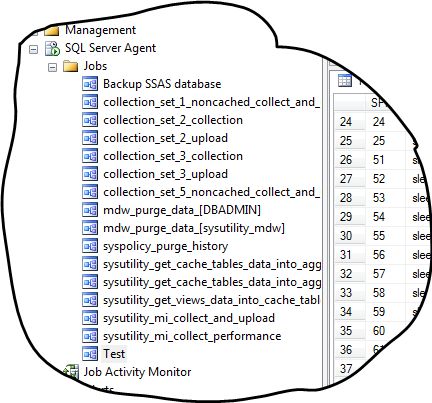Select the collection_set_2_upload job
432x403 pixels.
(x=165, y=138)
